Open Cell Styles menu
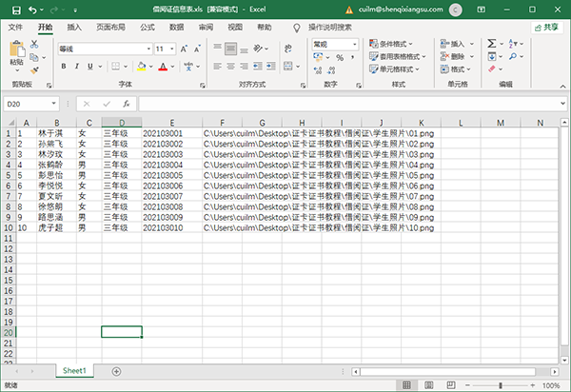 coord(394,69)
